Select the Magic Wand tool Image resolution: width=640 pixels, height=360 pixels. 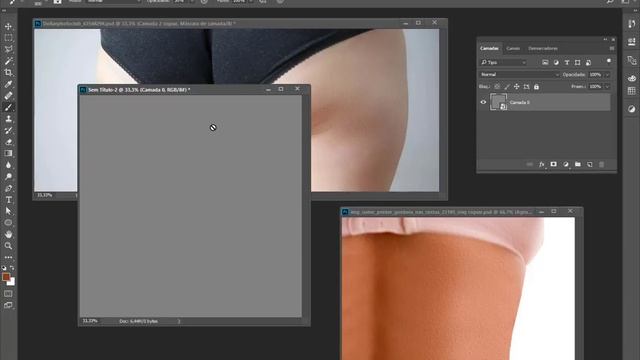[8, 61]
